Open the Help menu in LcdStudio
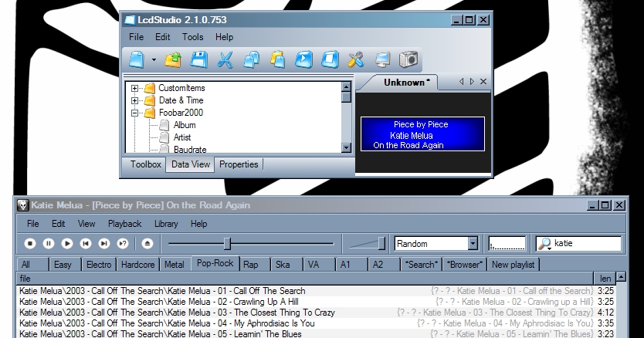 (x=224, y=37)
